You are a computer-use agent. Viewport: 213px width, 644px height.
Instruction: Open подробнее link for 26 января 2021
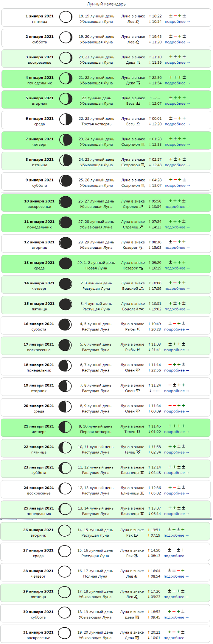pos(176,535)
